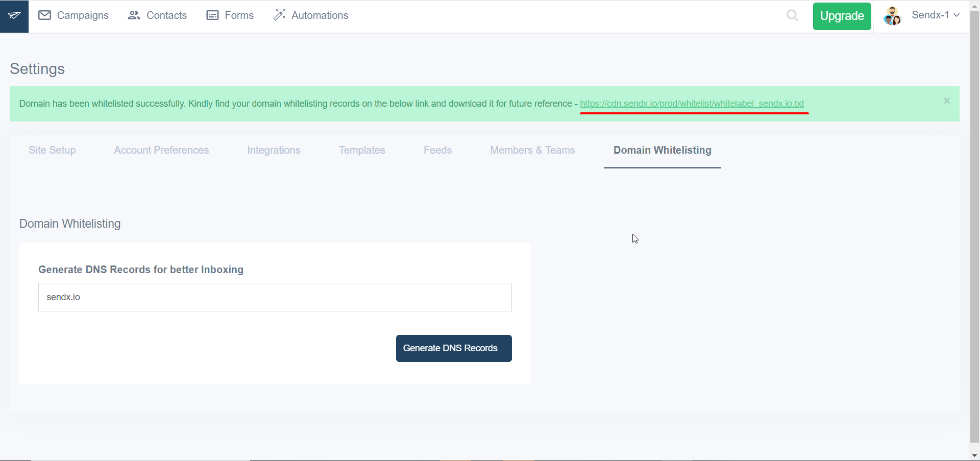Click the scrollbar down arrow
Screen dimensions: 980x461
point(974,455)
